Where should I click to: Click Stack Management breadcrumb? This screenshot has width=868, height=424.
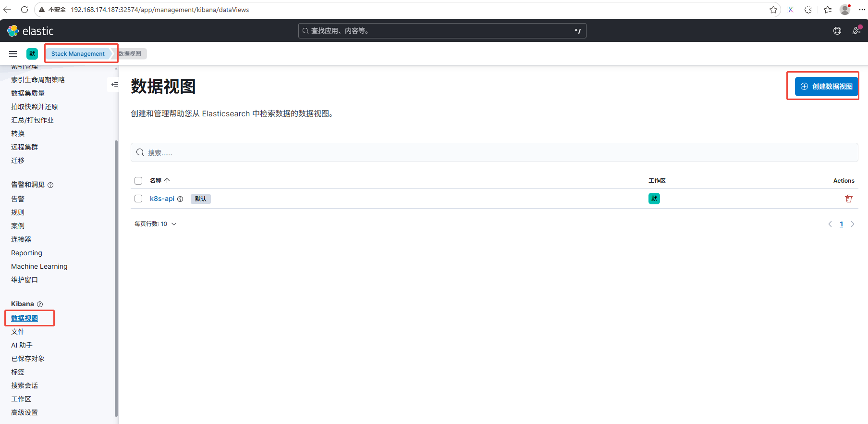pyautogui.click(x=78, y=54)
